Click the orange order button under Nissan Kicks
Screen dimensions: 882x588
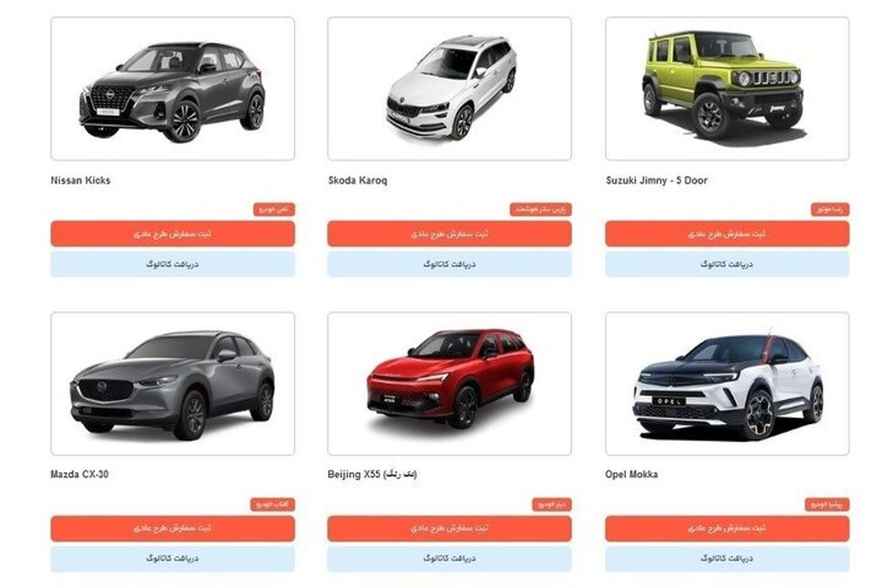click(173, 234)
